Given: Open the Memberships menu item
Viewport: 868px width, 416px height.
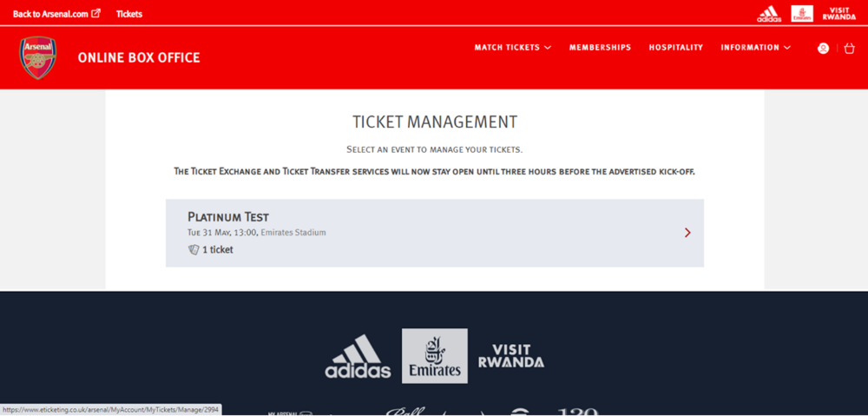Looking at the screenshot, I should 600,48.
